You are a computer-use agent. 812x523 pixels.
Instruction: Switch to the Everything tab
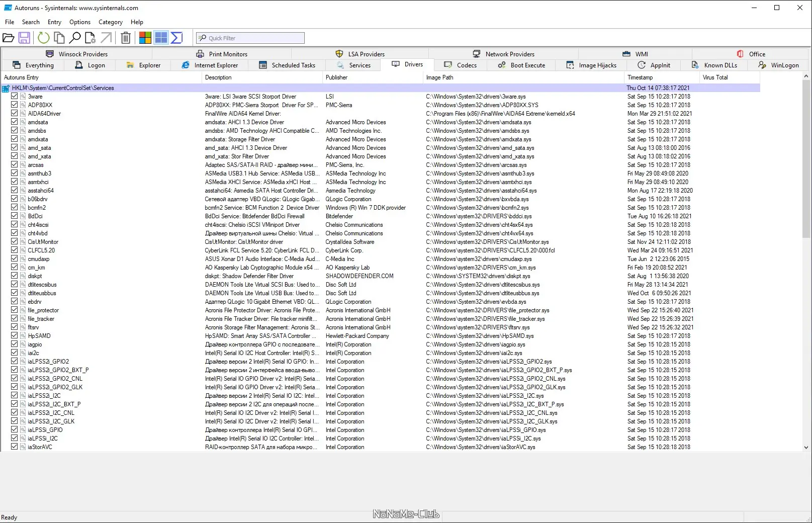[33, 65]
